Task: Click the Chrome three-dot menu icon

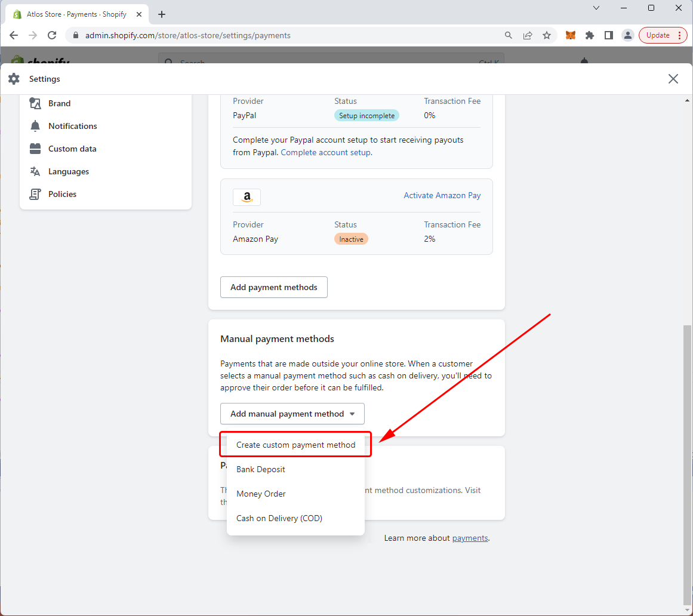Action: coord(680,35)
